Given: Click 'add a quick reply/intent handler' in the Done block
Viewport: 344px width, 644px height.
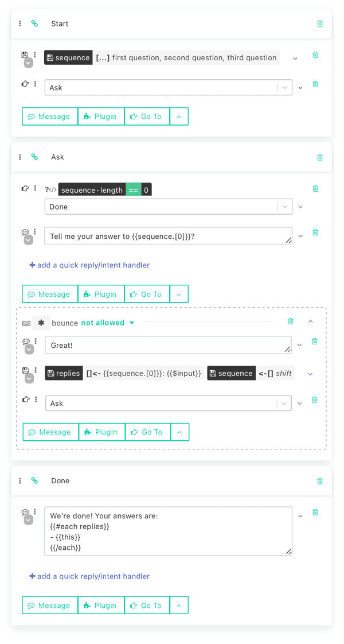Looking at the screenshot, I should [x=89, y=576].
